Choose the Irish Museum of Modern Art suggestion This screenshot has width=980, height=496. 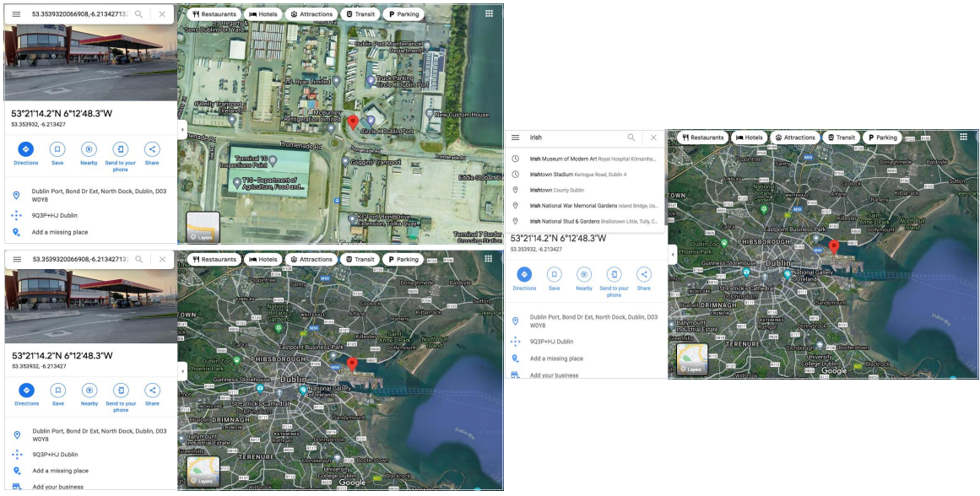coord(584,159)
